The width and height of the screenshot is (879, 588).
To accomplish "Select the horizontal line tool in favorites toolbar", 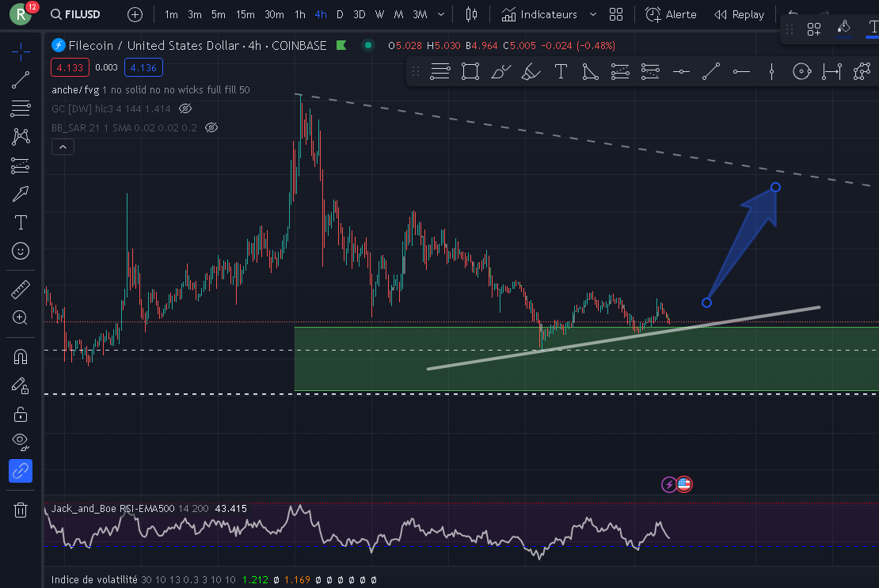I will (681, 72).
